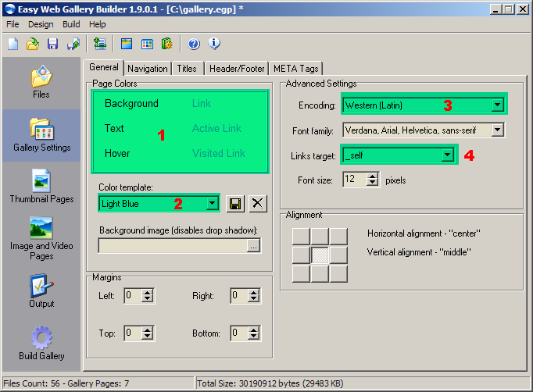Switch to the Navigation tab
This screenshot has height=392, width=533.
[148, 69]
